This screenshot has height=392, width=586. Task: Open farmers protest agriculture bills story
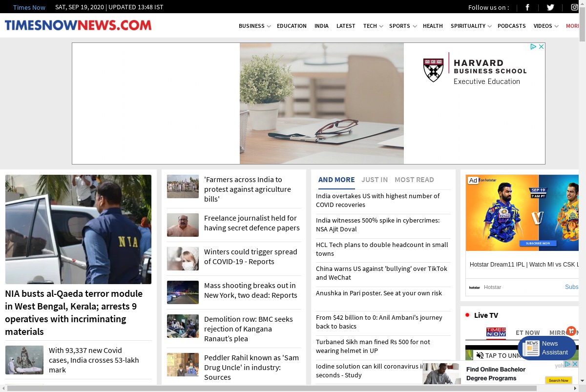(248, 189)
